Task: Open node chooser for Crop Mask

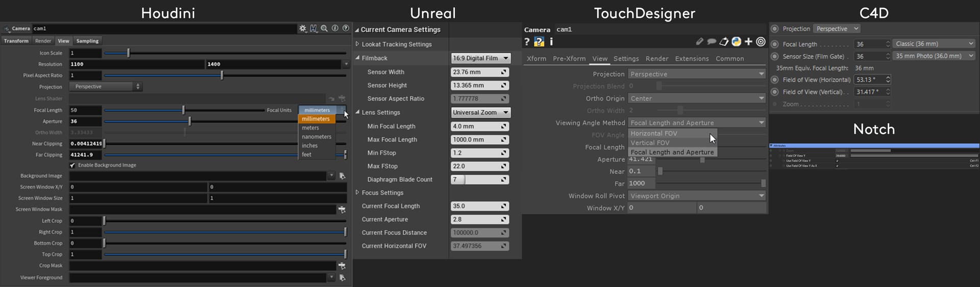Action: click(342, 266)
